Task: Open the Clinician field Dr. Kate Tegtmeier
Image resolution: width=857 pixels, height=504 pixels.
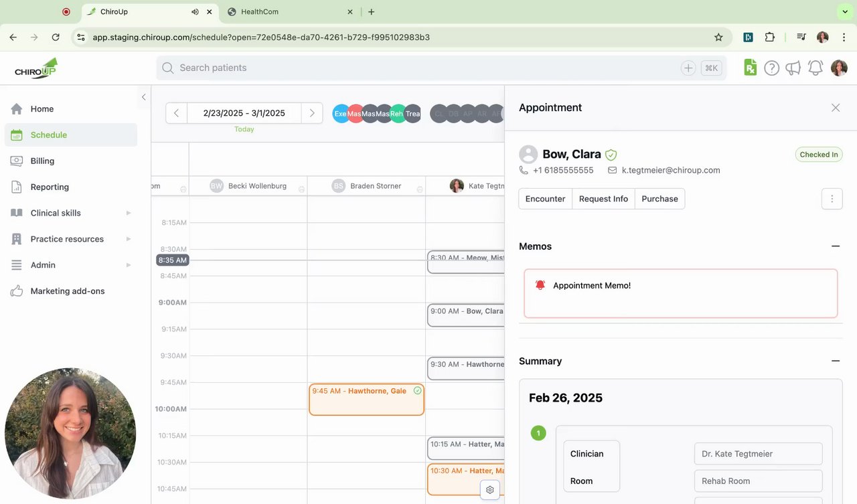Action: coord(759,454)
